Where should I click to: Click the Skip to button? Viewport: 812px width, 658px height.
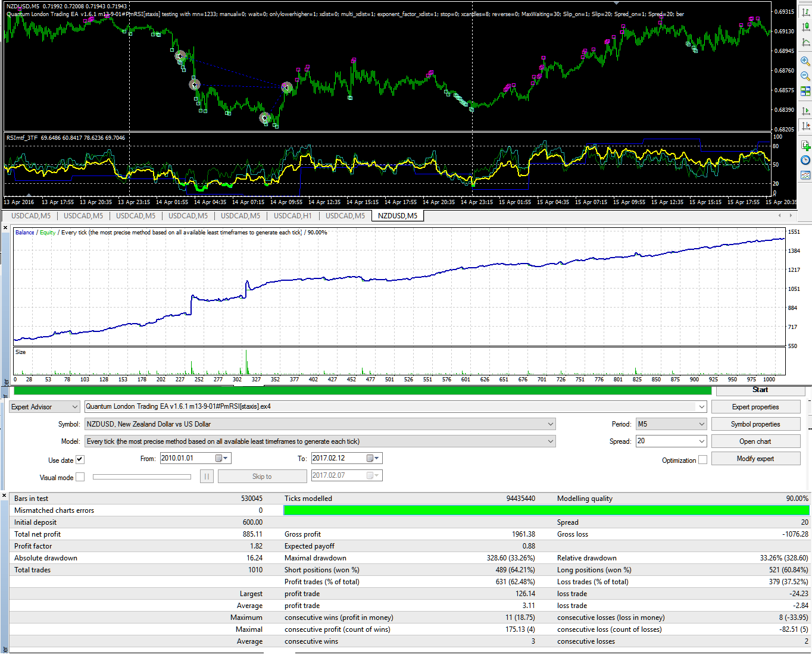point(262,477)
